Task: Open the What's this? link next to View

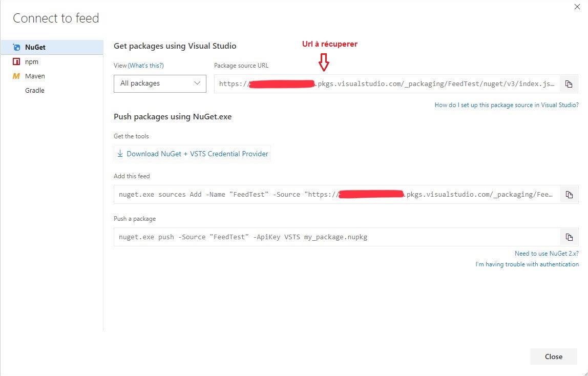Action: coord(146,66)
